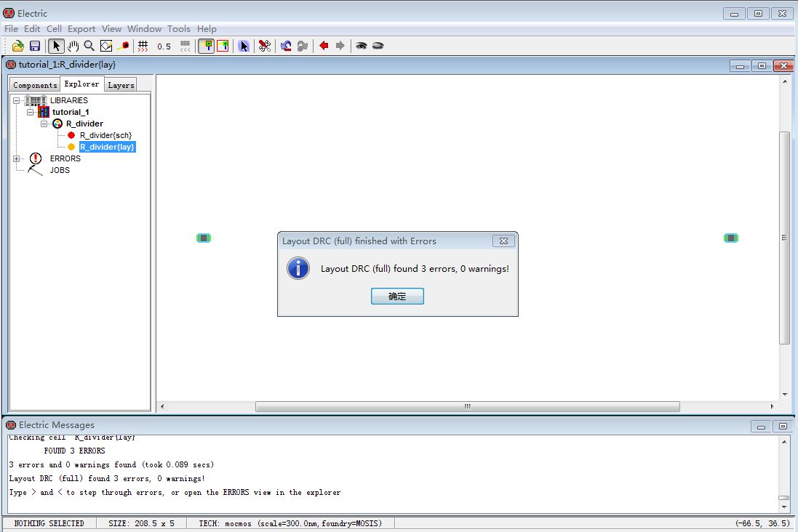Screen dimensions: 798x532
Task: Activate the zoom magnifier tool
Action: click(x=89, y=47)
